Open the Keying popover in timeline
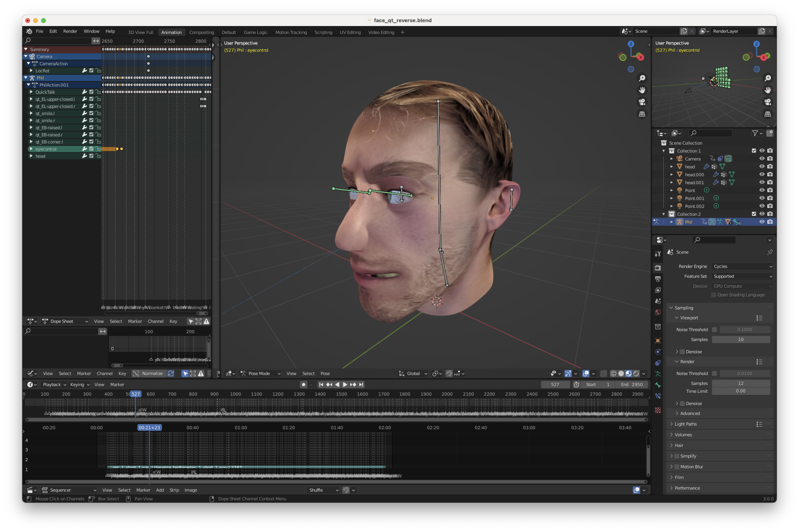 pyautogui.click(x=79, y=384)
